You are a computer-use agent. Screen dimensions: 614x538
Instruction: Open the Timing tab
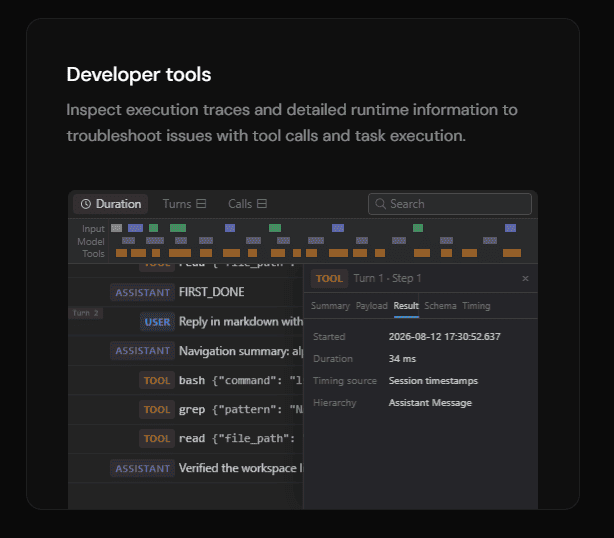476,306
